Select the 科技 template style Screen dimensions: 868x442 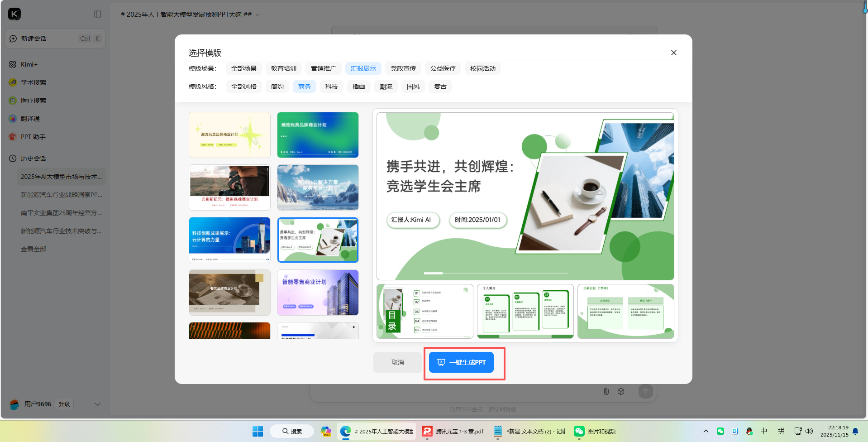tap(331, 86)
